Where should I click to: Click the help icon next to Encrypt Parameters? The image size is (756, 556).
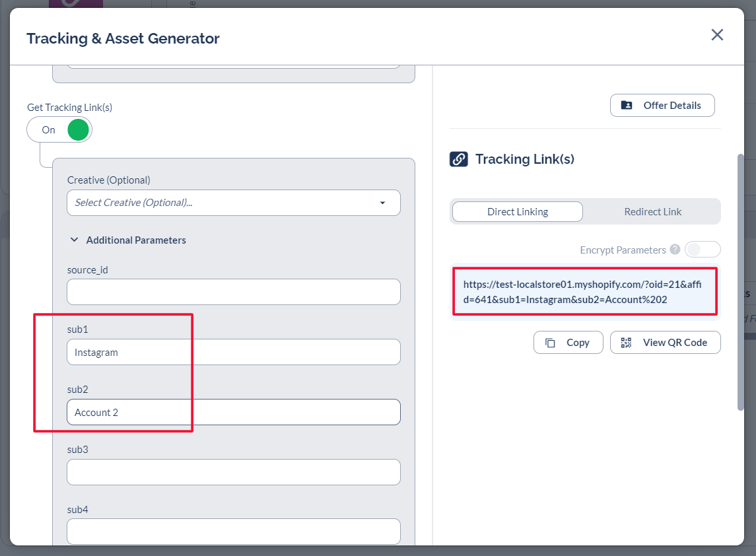(x=675, y=250)
